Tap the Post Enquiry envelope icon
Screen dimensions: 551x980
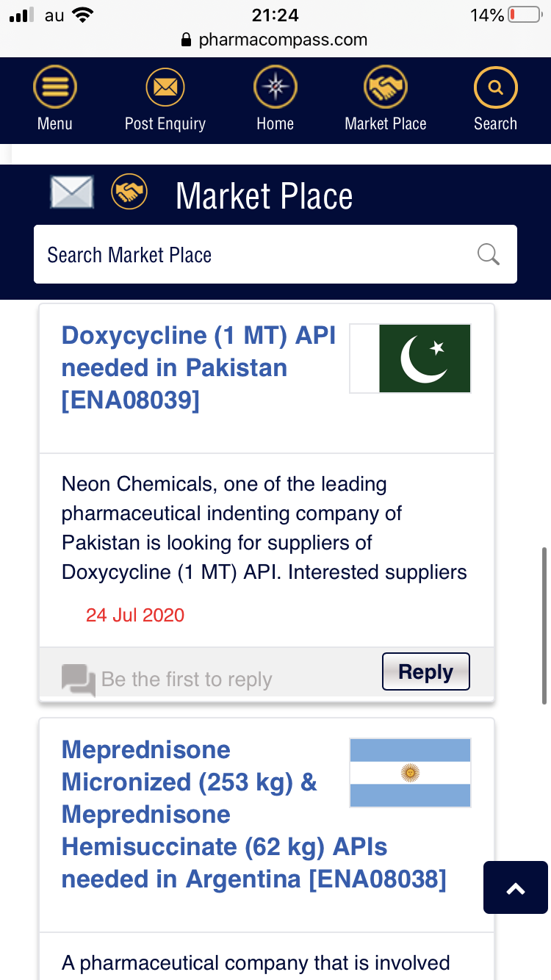tap(165, 89)
